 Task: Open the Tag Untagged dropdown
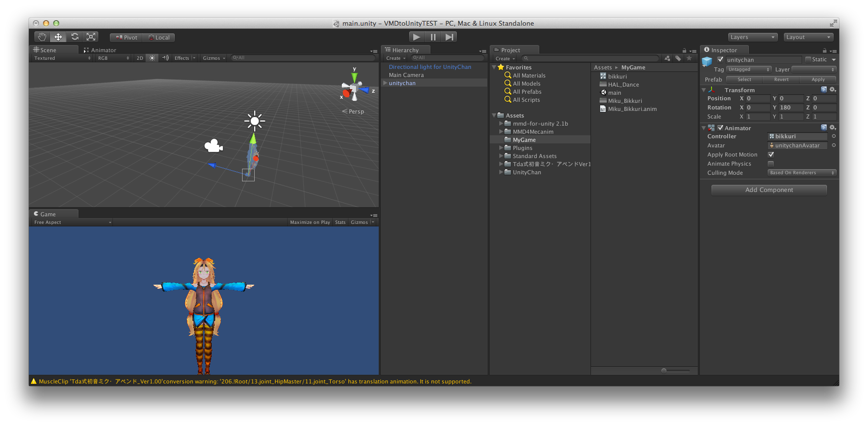748,69
